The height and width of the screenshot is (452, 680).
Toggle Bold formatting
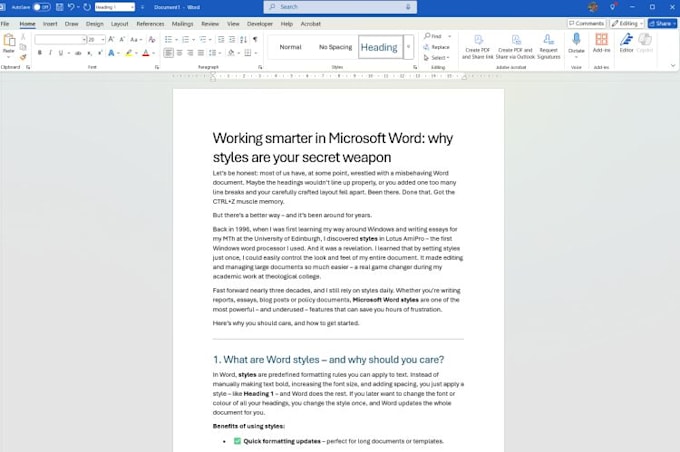click(x=39, y=53)
